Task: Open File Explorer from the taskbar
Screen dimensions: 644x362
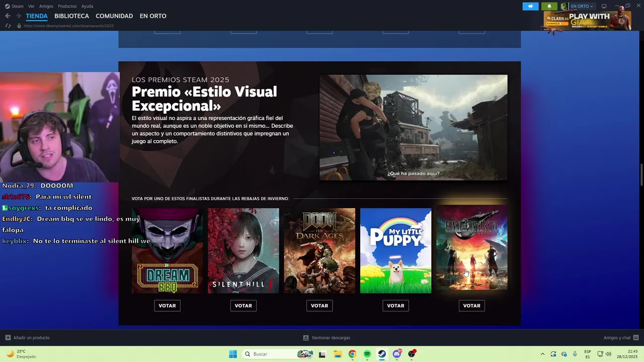Action: (337, 354)
